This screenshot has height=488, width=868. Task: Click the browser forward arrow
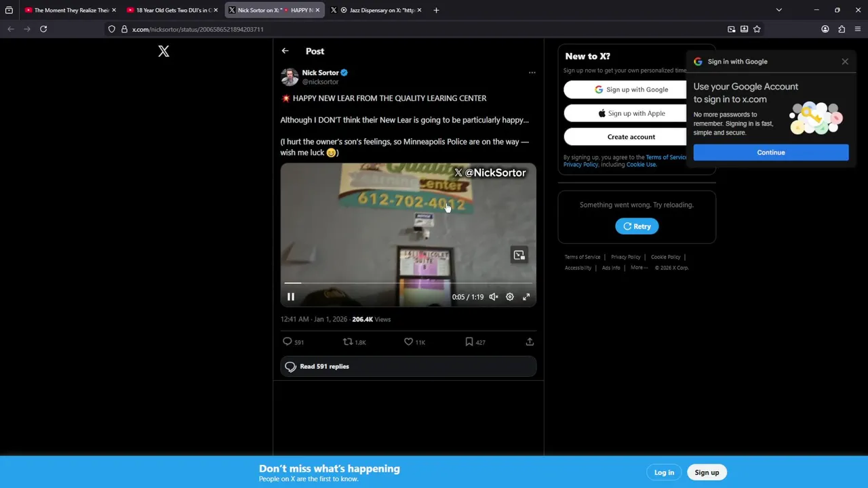27,29
